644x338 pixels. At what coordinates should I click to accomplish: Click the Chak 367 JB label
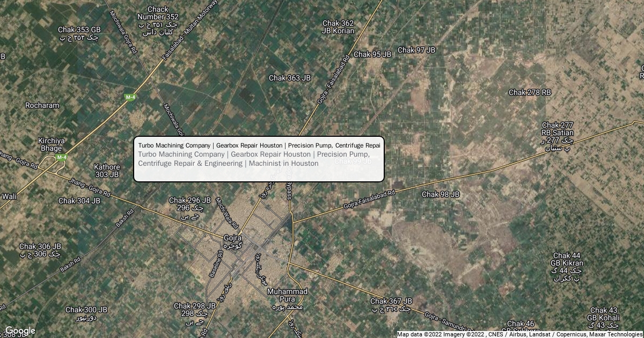391,305
